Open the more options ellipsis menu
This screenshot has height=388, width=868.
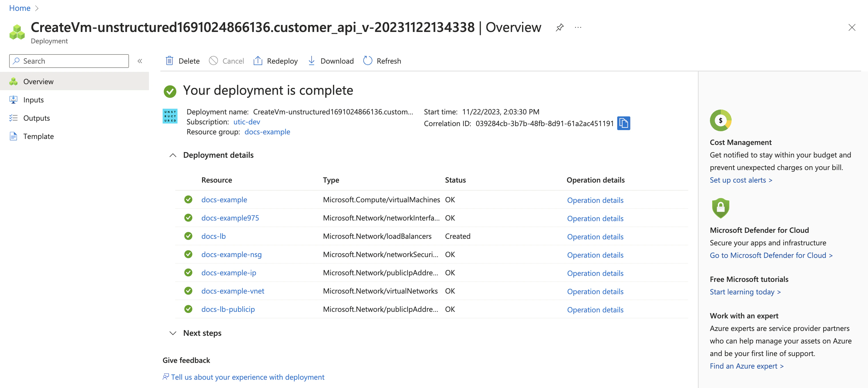click(578, 27)
